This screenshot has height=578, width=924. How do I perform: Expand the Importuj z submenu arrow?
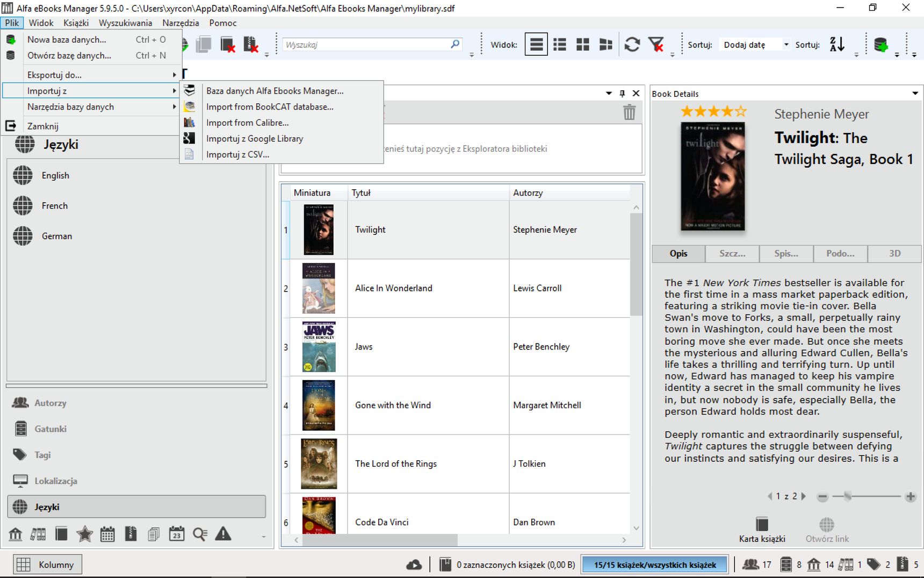(x=174, y=91)
